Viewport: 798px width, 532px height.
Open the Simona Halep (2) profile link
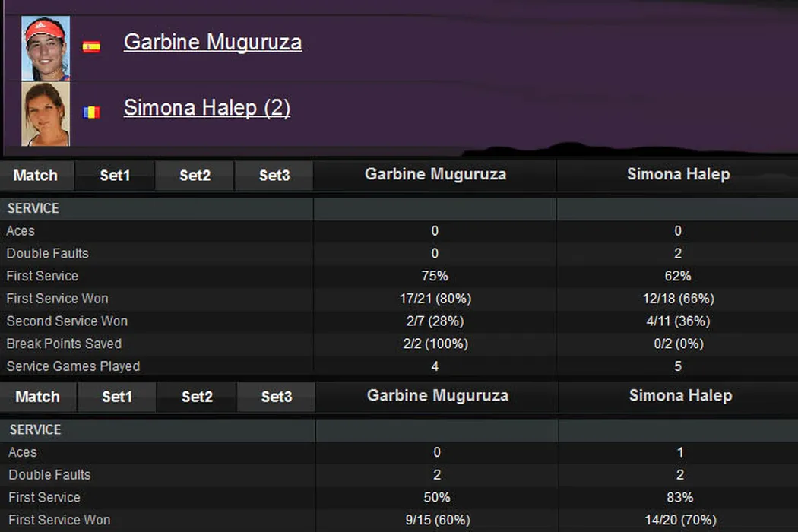207,108
